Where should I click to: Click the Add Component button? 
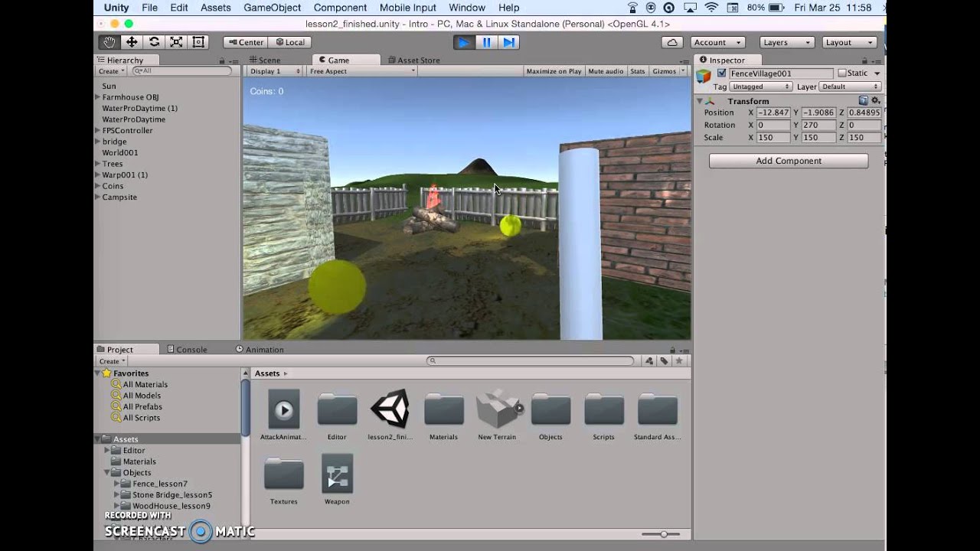(x=789, y=161)
